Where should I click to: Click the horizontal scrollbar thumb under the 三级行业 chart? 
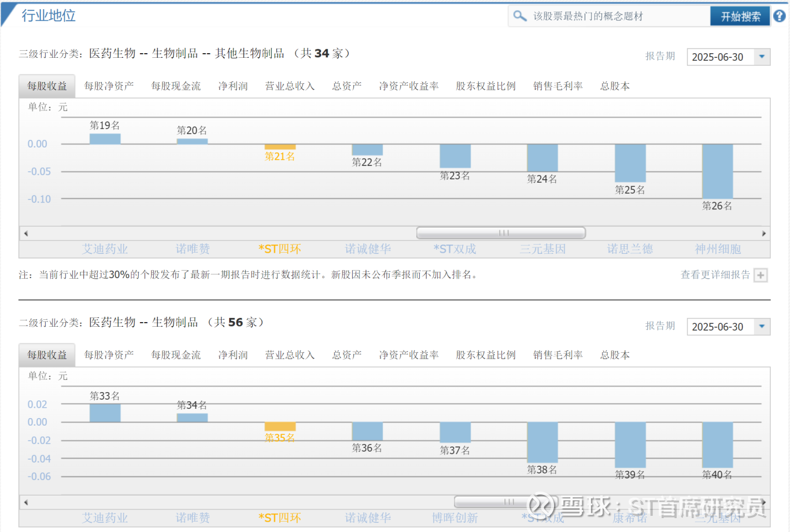501,233
